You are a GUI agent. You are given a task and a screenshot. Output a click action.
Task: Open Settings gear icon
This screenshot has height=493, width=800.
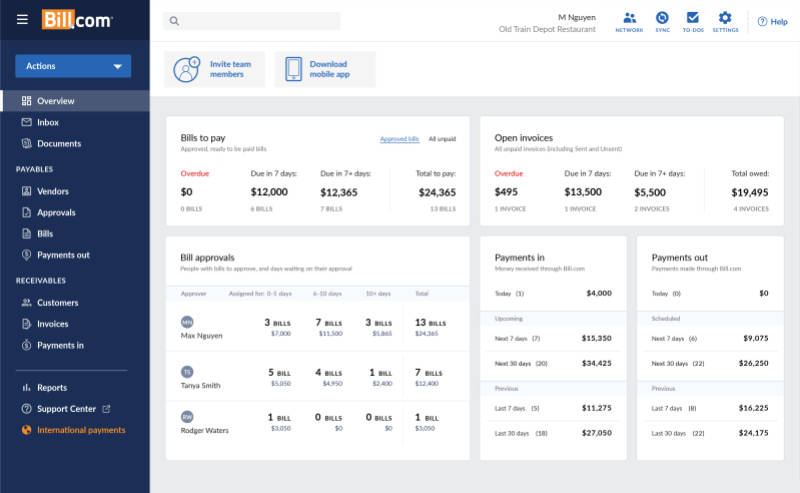[x=725, y=18]
